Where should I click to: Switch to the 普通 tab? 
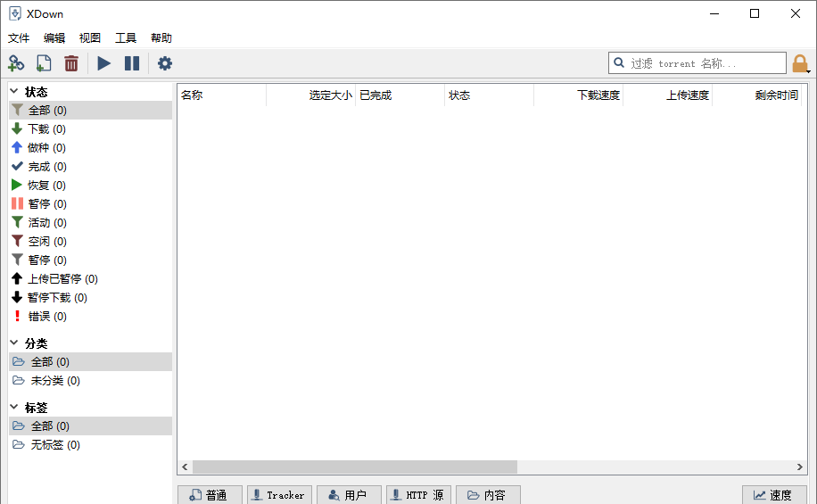click(x=210, y=495)
